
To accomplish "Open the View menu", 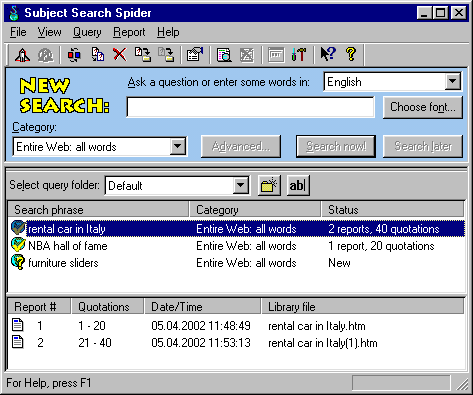I will [x=49, y=32].
